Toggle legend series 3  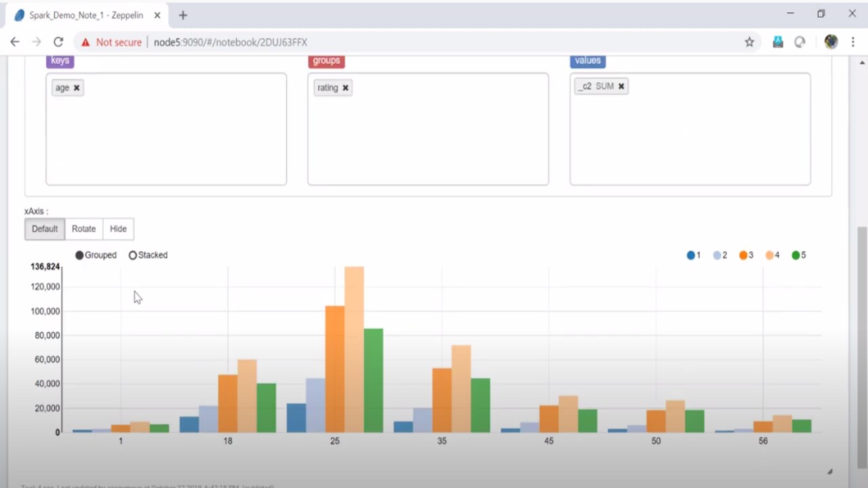[747, 256]
